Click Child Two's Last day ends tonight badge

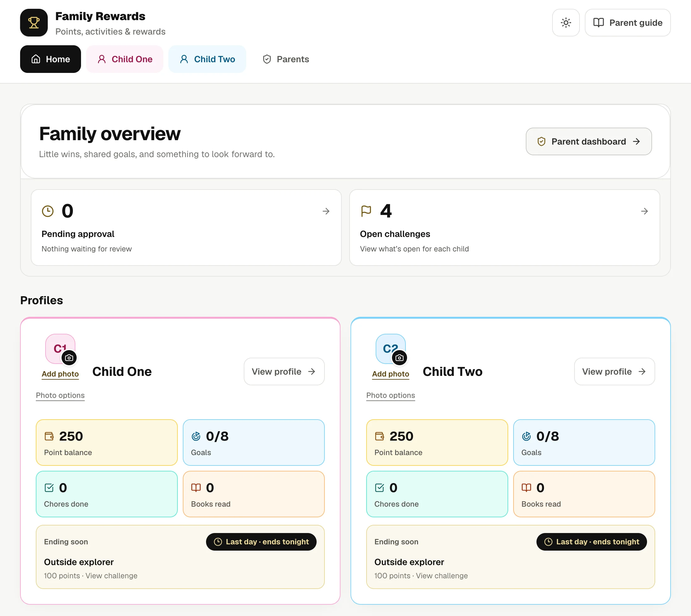coord(591,542)
